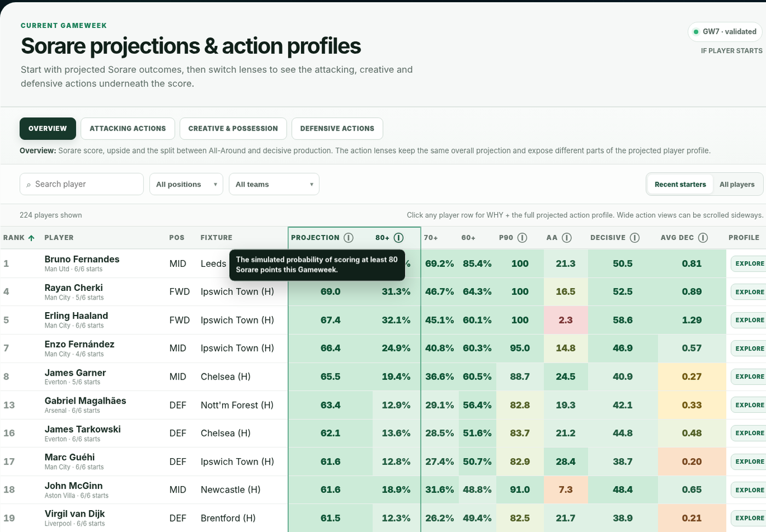Click the POS column header

click(177, 238)
